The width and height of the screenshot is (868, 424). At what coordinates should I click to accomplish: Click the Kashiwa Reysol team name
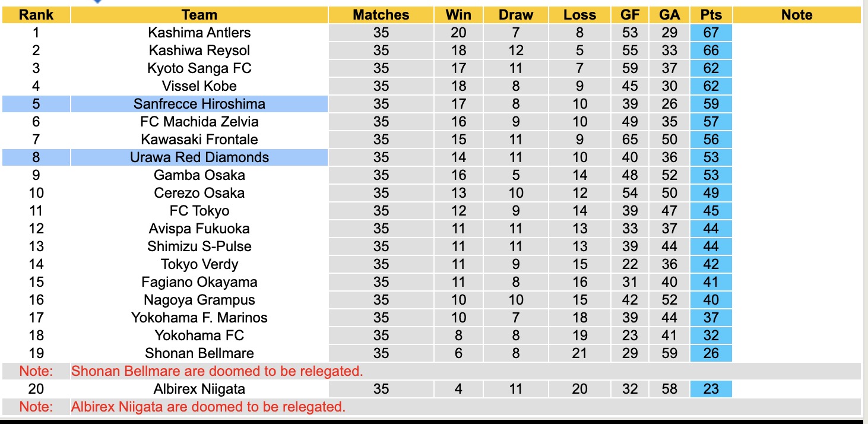[199, 50]
